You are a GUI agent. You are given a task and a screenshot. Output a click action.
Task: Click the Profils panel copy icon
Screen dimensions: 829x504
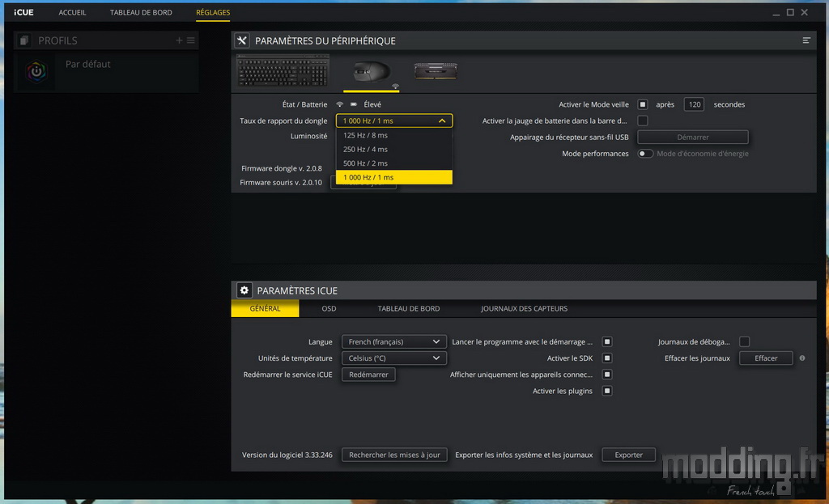[23, 40]
